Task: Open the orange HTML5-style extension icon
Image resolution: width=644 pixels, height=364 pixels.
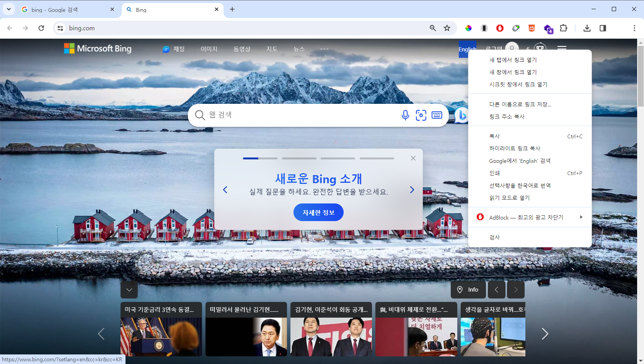Action: tap(532, 28)
